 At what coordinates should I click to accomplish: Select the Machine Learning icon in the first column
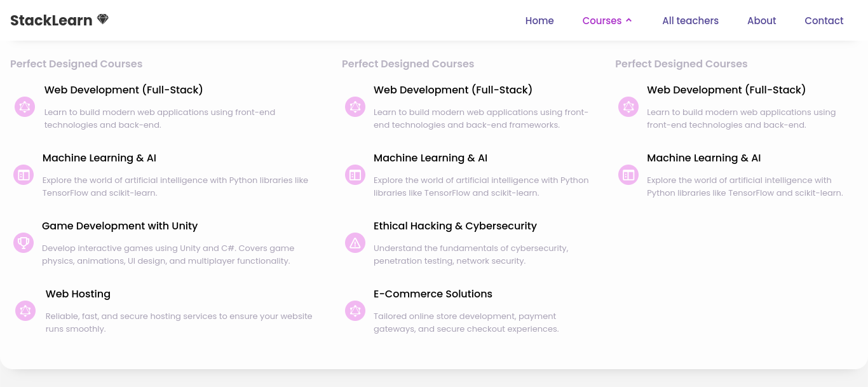pyautogui.click(x=24, y=175)
